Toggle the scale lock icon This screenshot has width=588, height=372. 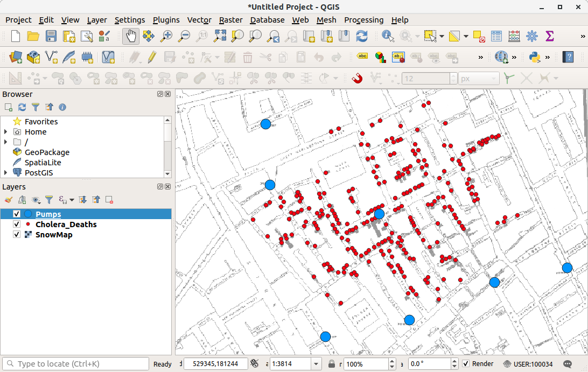(332, 364)
